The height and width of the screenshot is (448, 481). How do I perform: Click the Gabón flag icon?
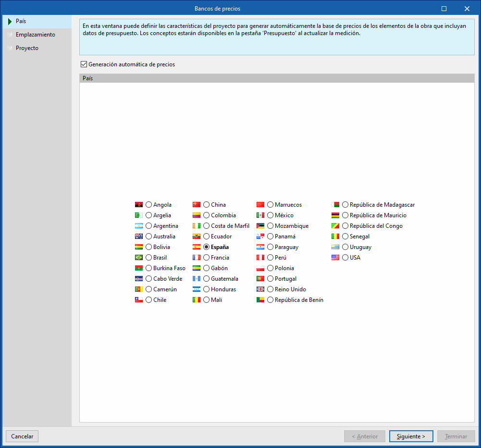click(x=197, y=268)
